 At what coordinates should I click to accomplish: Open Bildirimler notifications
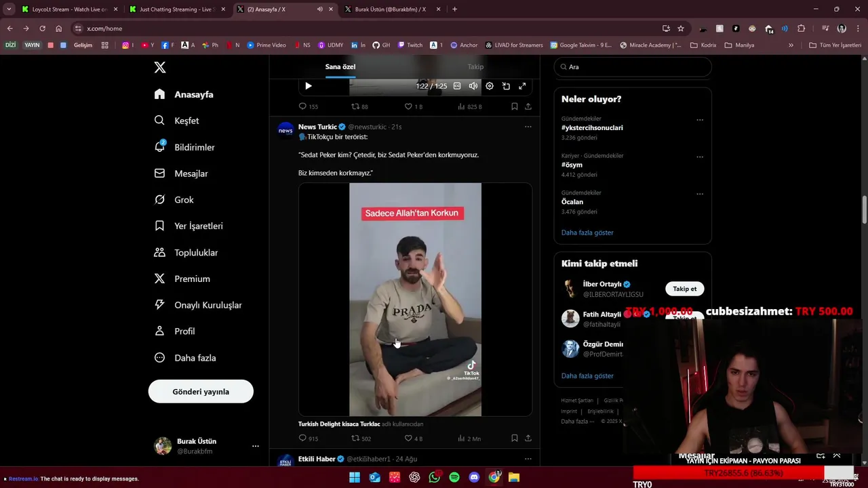tap(184, 147)
